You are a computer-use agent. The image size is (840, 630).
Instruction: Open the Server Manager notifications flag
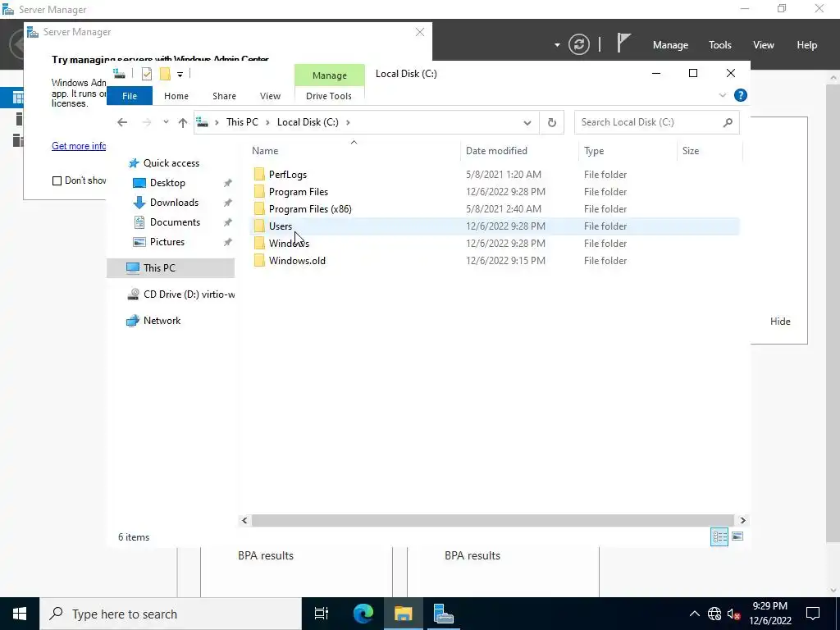point(623,43)
